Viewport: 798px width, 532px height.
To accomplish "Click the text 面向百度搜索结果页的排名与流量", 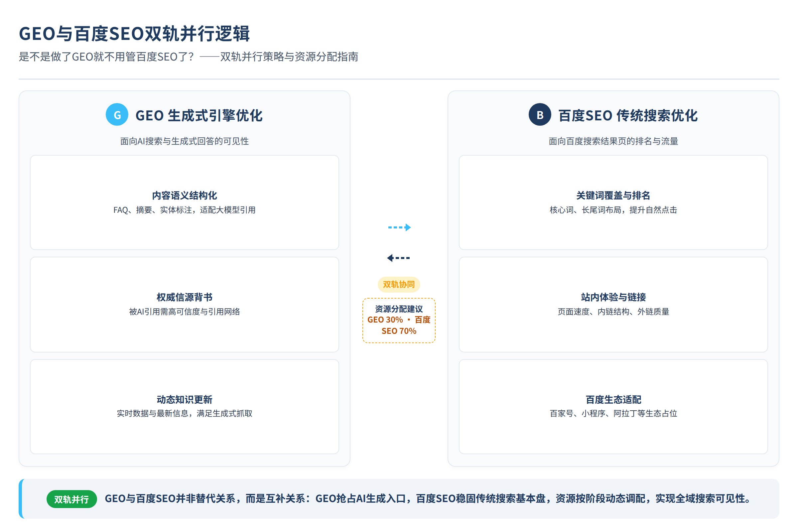I will (613, 141).
